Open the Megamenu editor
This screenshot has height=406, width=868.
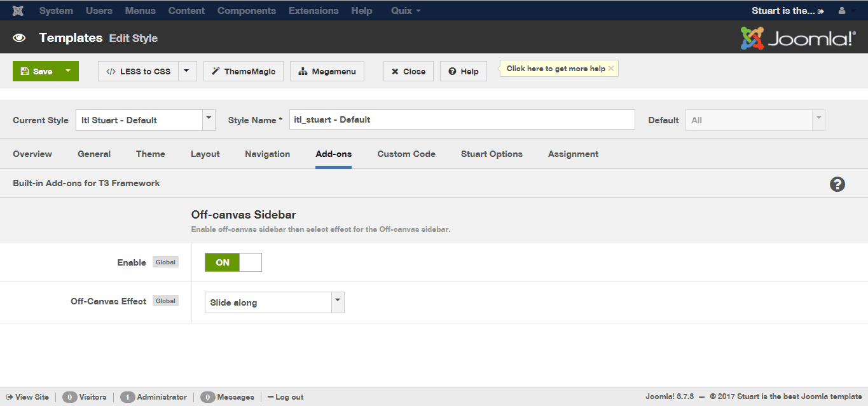click(x=327, y=71)
